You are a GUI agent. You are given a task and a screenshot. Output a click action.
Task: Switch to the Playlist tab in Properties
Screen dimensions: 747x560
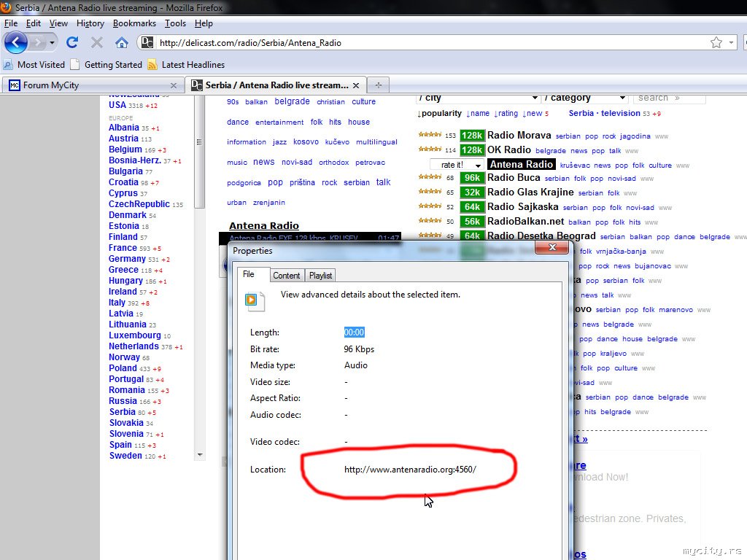pos(320,276)
